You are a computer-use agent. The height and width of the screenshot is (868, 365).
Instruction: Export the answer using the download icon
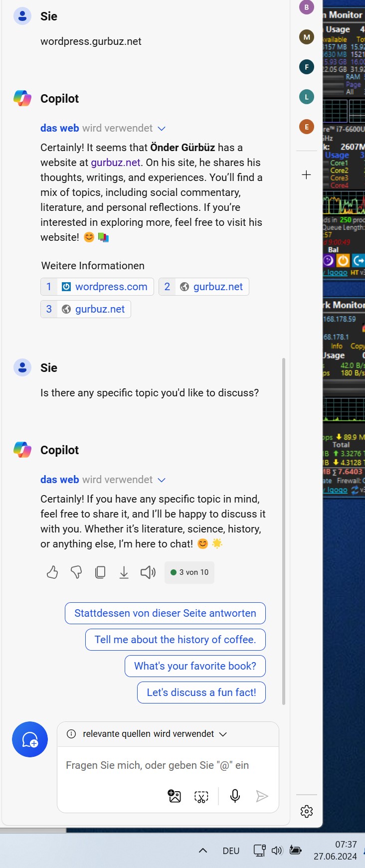(x=124, y=572)
